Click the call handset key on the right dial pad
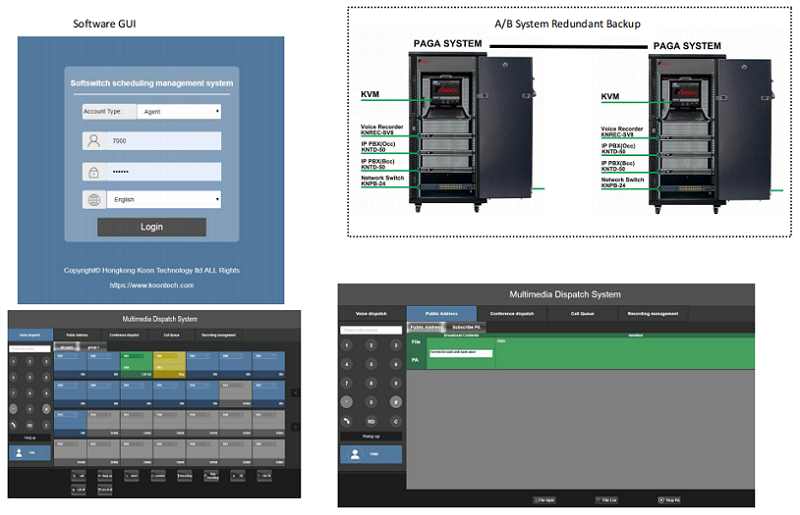 pyautogui.click(x=347, y=421)
